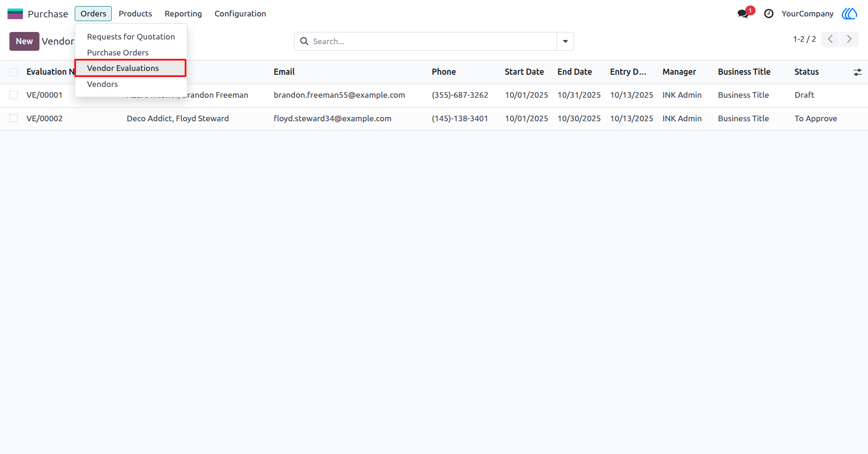The image size is (868, 454).
Task: Sort by the Entry Date column header
Action: click(628, 72)
